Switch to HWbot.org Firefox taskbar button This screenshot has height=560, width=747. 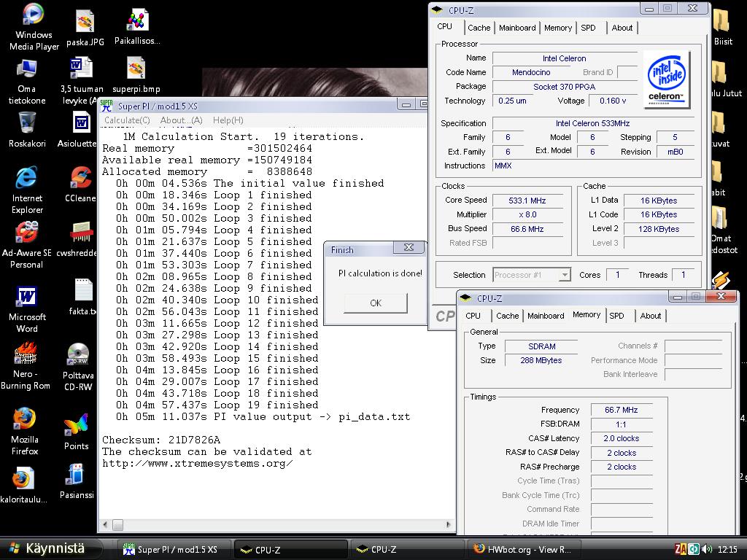pos(524,550)
